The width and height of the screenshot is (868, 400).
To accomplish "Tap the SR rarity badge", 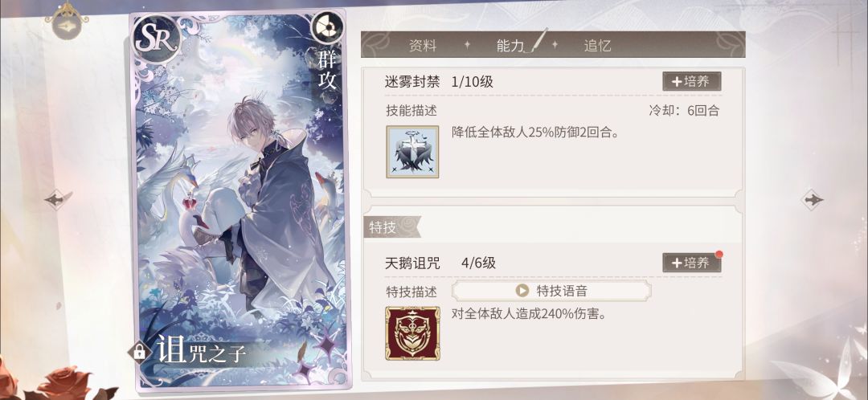I will (x=157, y=39).
